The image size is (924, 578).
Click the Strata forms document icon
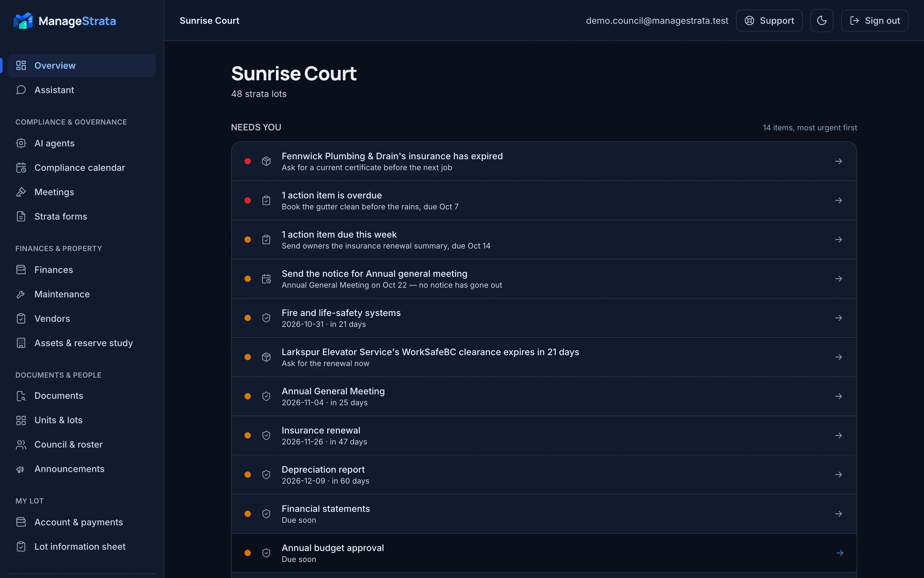[21, 216]
